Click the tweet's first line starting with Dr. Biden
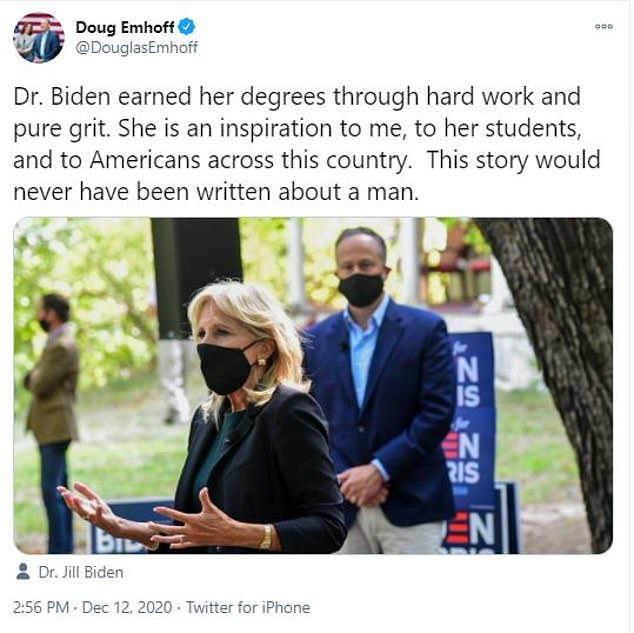 (297, 97)
